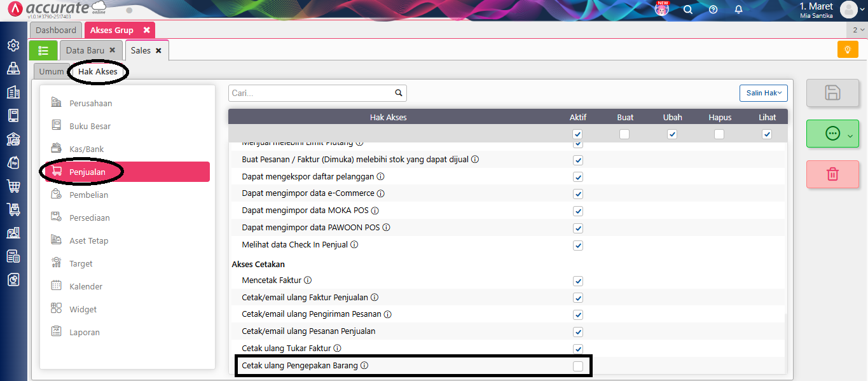This screenshot has height=381, width=868.
Task: Click the orange lightbulb tips icon
Action: (848, 50)
